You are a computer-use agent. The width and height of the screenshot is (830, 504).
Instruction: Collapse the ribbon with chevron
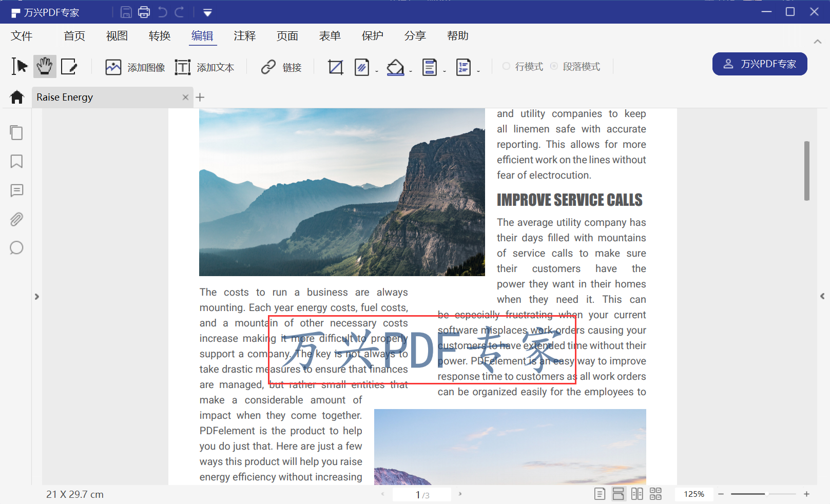818,42
